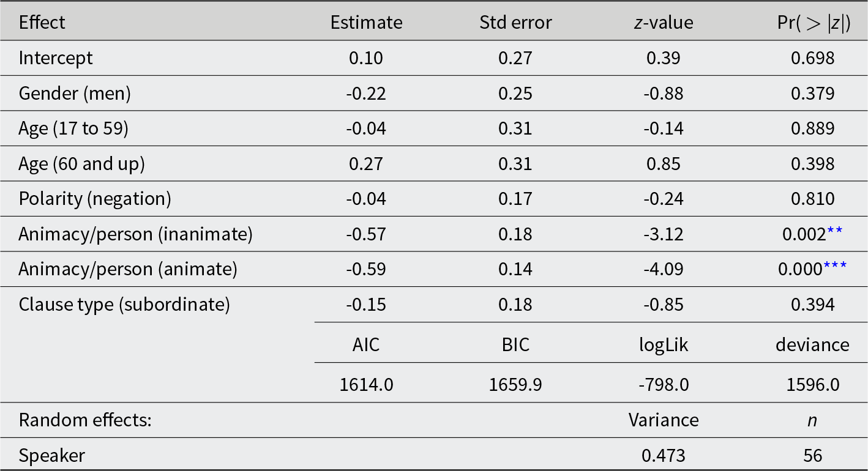This screenshot has height=471, width=868.
Task: Click the Pr(>|z|) column header
Action: [813, 23]
